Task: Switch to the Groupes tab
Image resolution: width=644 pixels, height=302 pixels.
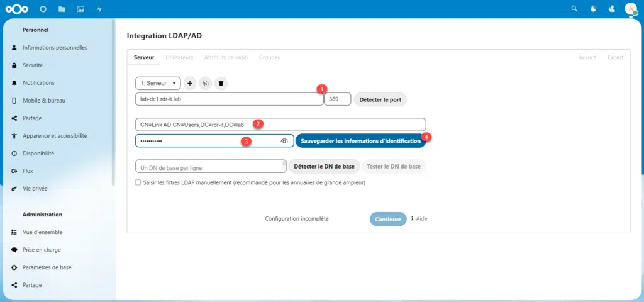Action: (269, 57)
